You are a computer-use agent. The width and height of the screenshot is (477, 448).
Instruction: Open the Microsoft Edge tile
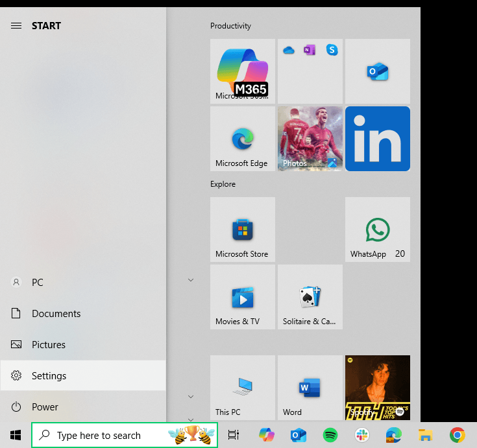(243, 139)
